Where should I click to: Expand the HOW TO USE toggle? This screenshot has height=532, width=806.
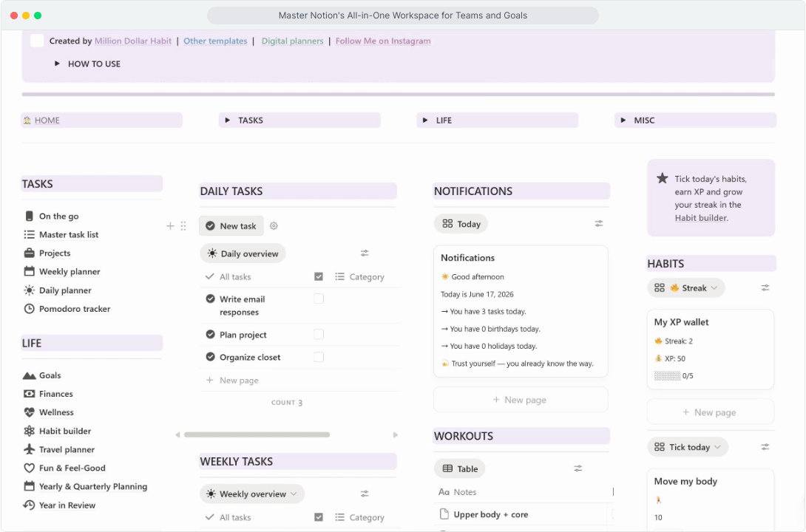[x=57, y=64]
